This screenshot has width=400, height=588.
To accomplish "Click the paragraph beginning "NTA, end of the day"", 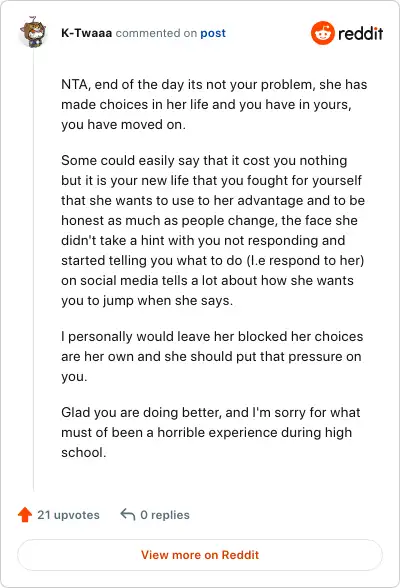I will coord(214,104).
